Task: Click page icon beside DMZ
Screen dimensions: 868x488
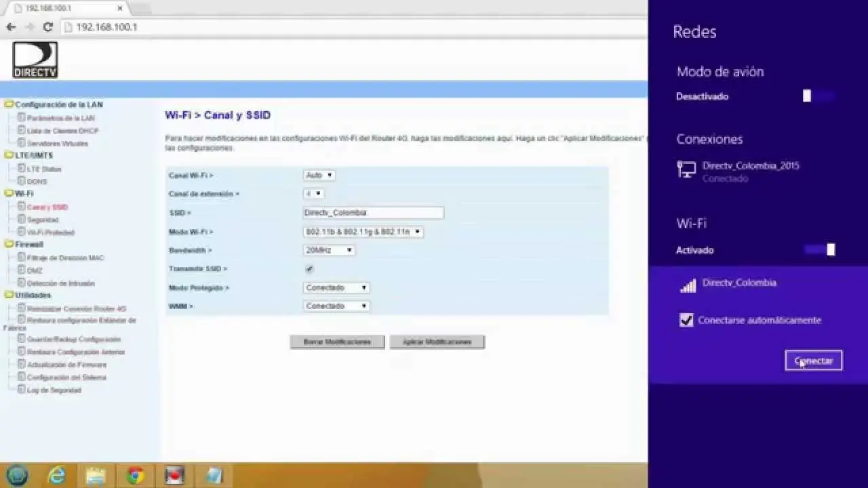Action: pos(22,270)
